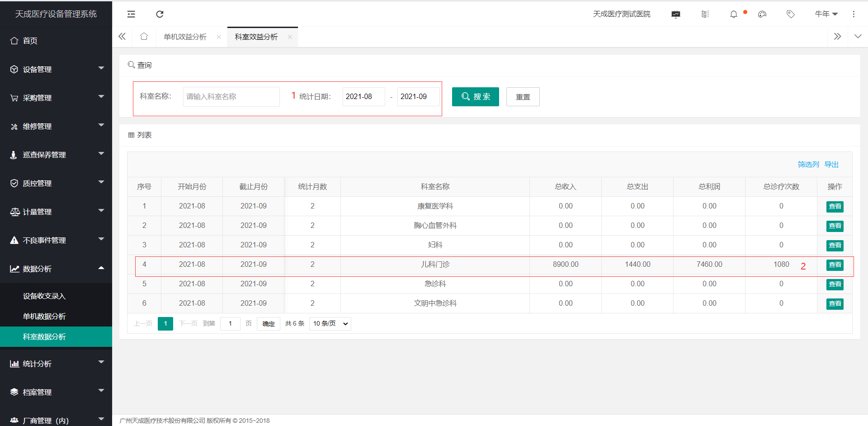View details for 胸心血管外科 row
Screen dimensions: 868x426
pos(835,226)
